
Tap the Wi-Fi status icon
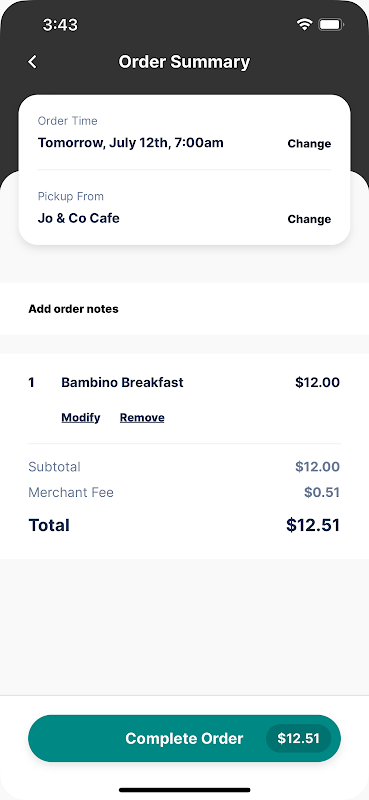[305, 24]
